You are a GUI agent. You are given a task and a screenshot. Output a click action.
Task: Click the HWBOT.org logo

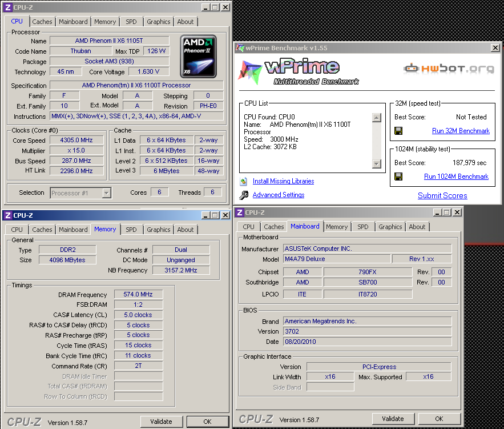(x=449, y=69)
